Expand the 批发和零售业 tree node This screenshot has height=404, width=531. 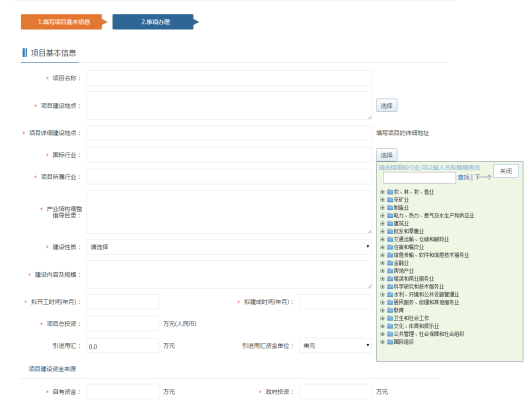click(x=382, y=231)
